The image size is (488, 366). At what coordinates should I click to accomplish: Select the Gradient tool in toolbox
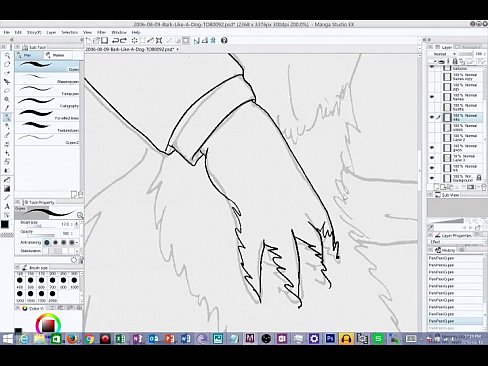[x=7, y=189]
